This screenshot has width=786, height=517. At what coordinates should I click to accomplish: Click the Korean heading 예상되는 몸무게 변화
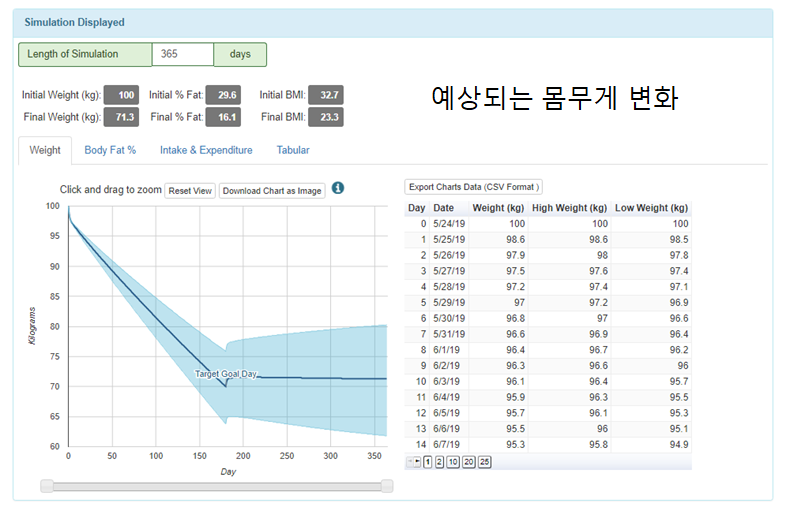(x=554, y=97)
